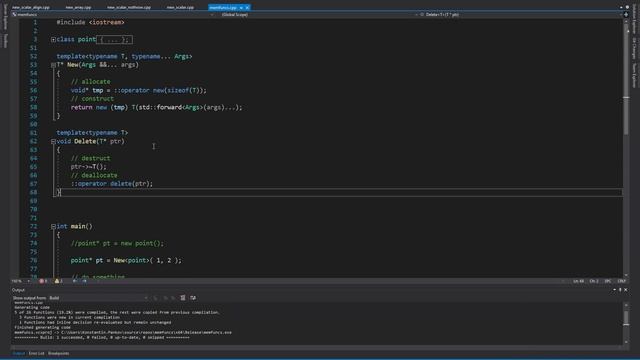640x360 pixels.
Task: Switch to the Breakpoints tab
Action: coord(59,353)
